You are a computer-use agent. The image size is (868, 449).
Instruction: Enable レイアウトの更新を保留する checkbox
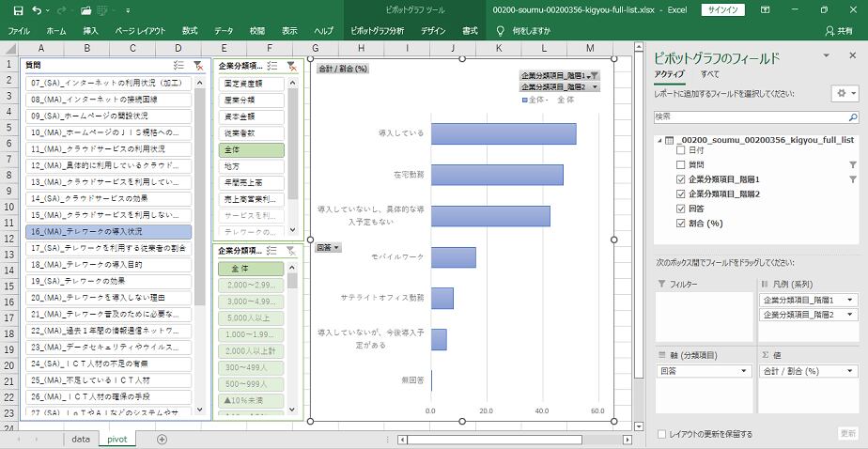coord(663,434)
